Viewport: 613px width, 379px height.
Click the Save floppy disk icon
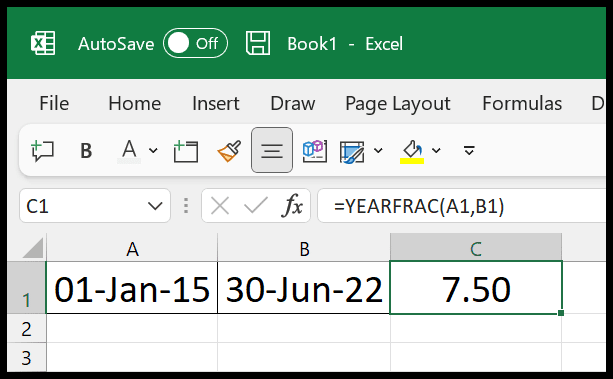coord(258,43)
